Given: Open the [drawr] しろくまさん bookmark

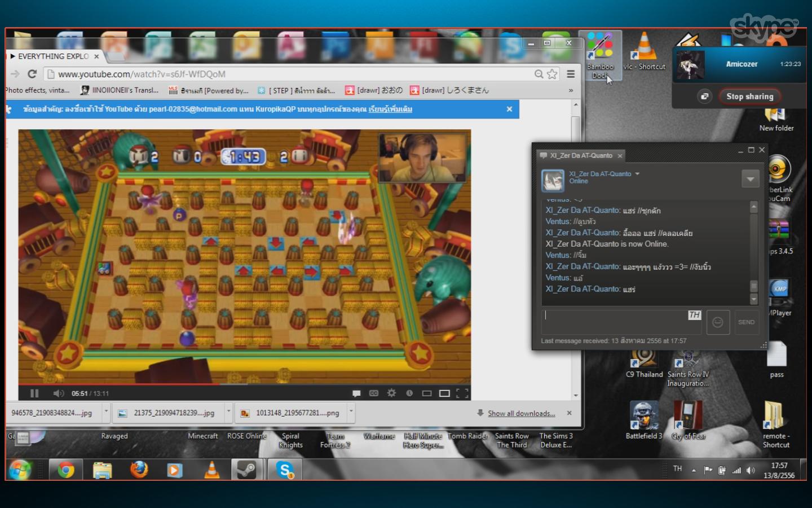Looking at the screenshot, I should (449, 90).
